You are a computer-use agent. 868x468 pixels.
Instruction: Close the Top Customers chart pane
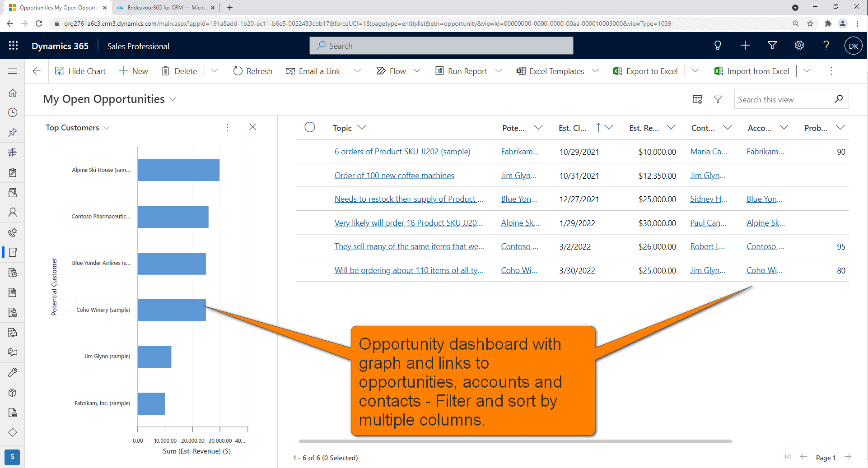tap(252, 127)
